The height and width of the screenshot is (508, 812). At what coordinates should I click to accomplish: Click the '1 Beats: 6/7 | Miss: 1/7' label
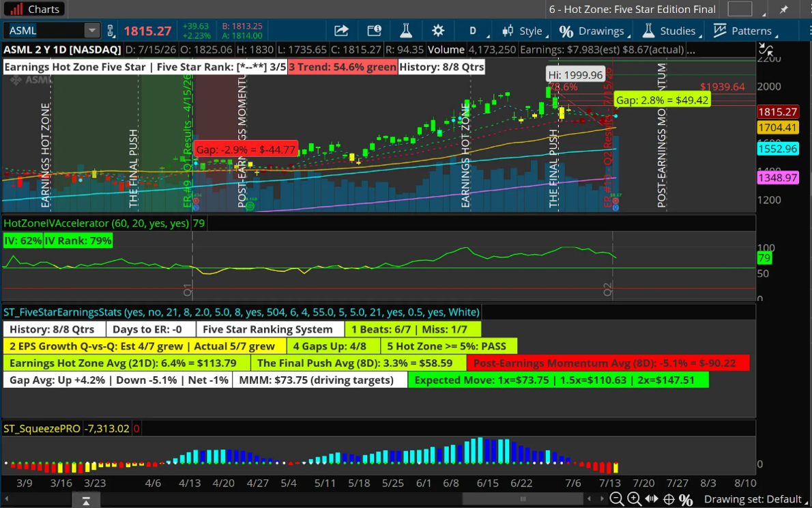412,329
